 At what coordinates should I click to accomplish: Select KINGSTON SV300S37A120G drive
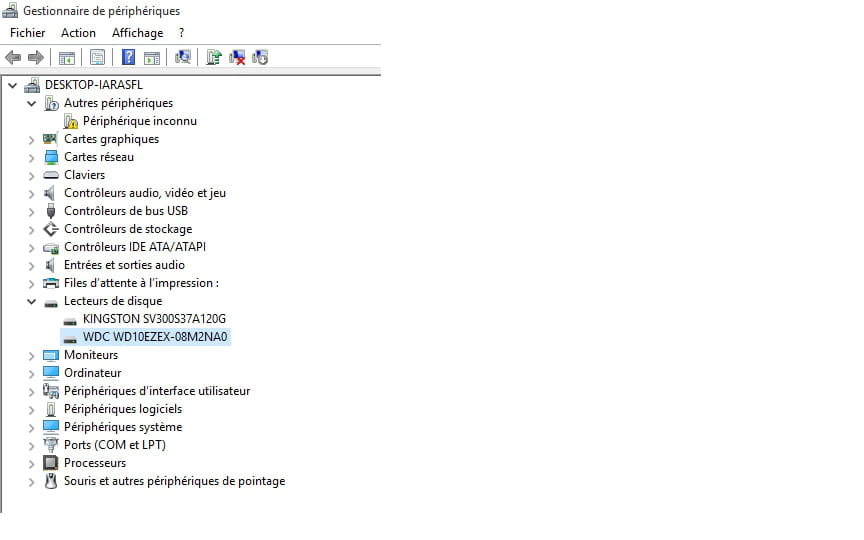[154, 319]
